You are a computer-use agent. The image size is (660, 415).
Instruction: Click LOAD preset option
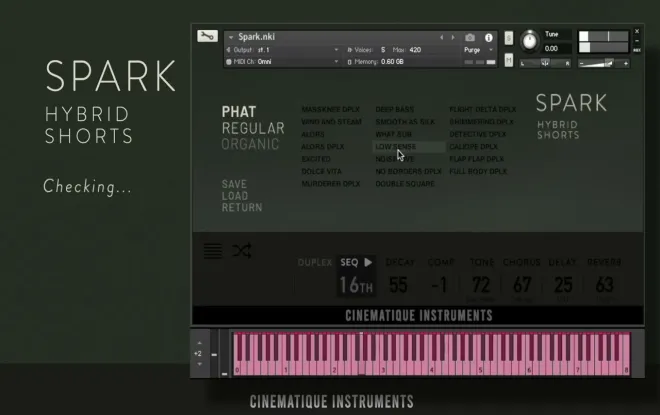[234, 196]
